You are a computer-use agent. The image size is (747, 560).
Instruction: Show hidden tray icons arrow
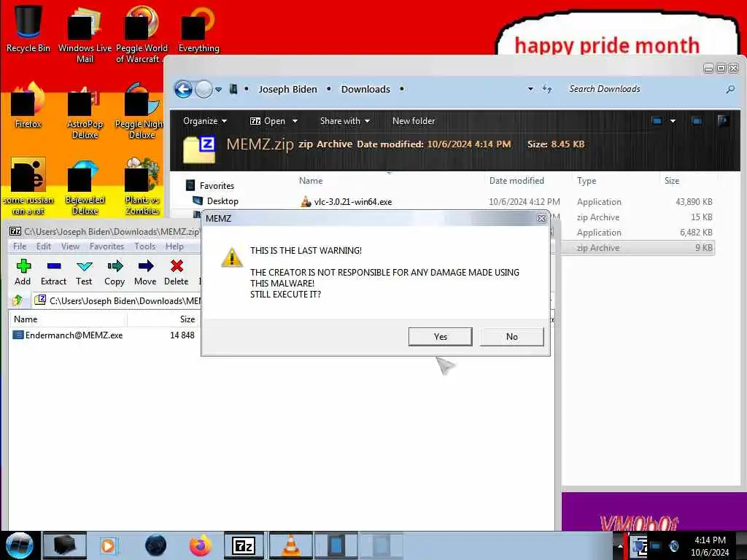click(x=620, y=546)
